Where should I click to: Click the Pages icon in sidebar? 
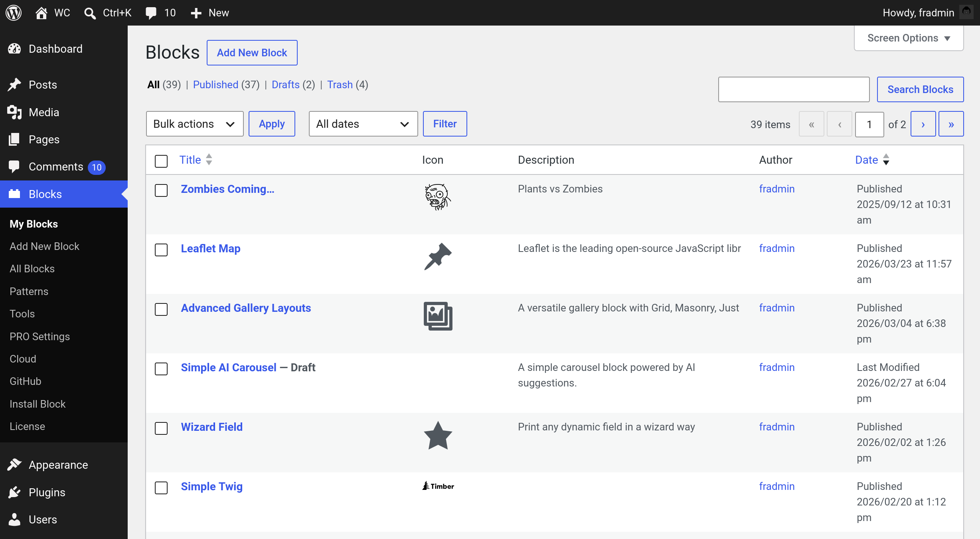pos(14,139)
